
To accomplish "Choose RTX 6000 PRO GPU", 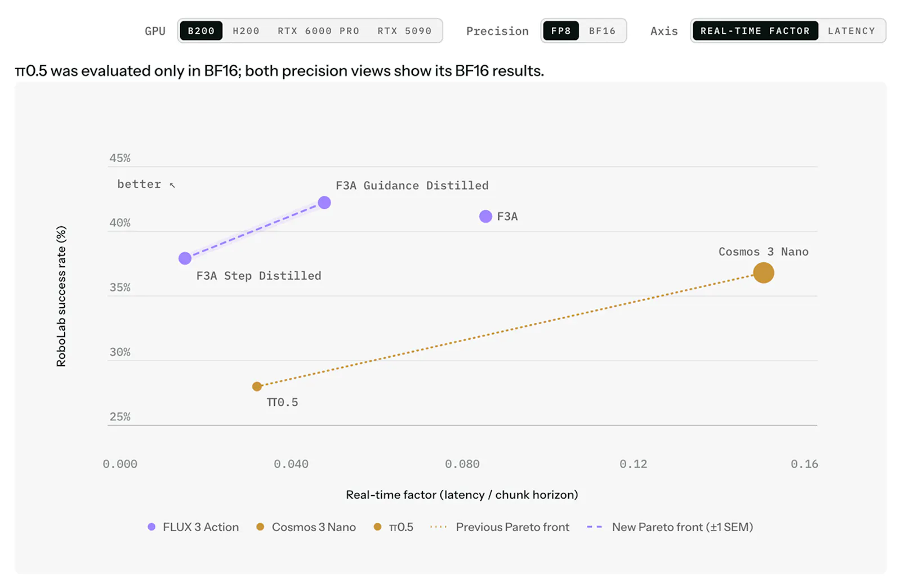I will pyautogui.click(x=318, y=31).
